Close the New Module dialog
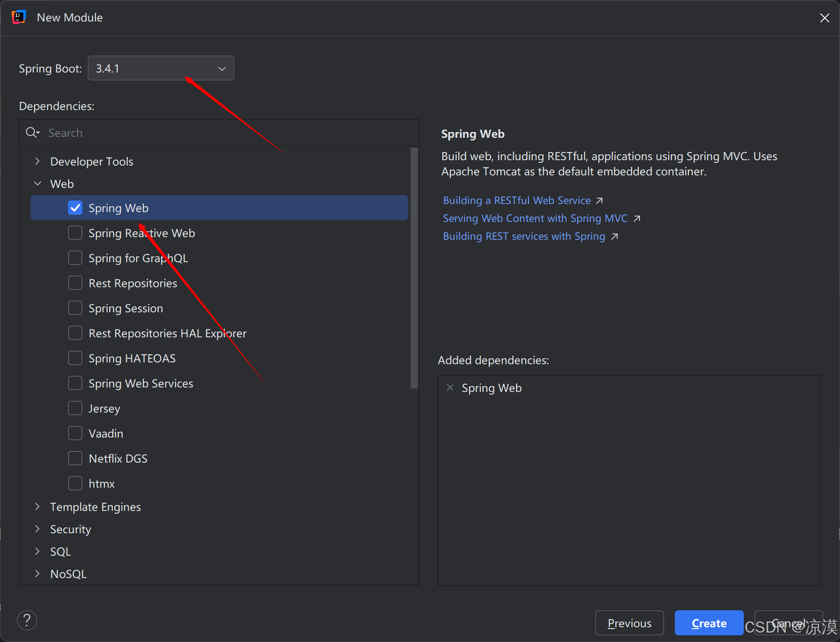This screenshot has height=642, width=840. pyautogui.click(x=824, y=18)
